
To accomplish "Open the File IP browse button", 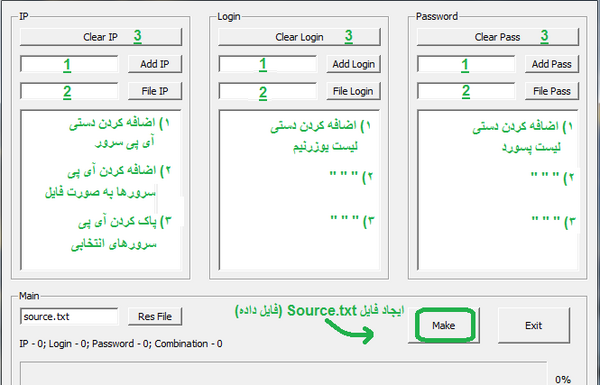I will [x=155, y=91].
